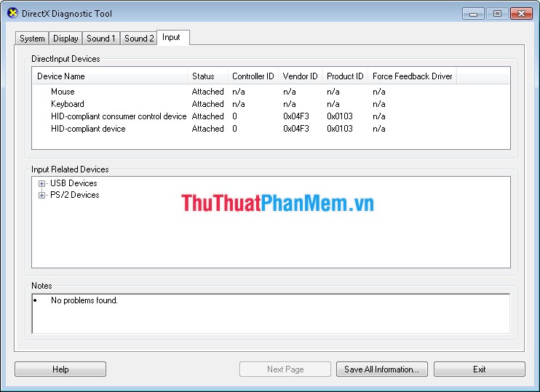Exit the DirectX Diagnostic Tool
540x392 pixels.
(x=480, y=369)
